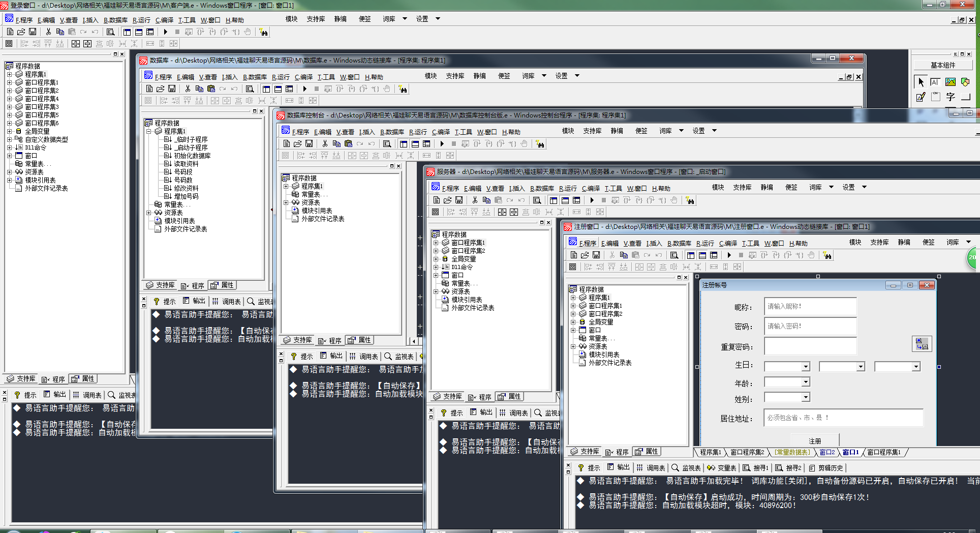
Task: Click Open file icon in 数据库控制台 toolbar
Action: point(298,144)
